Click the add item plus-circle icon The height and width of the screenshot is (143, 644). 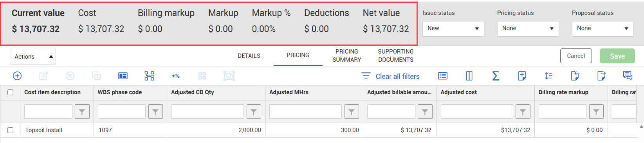pyautogui.click(x=17, y=76)
